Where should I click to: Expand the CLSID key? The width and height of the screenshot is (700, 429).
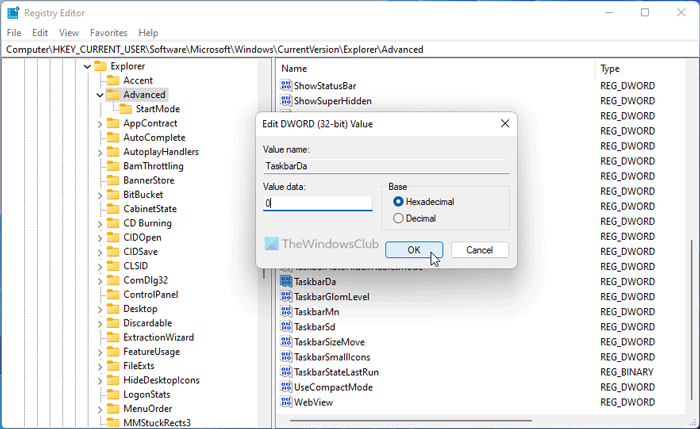pyautogui.click(x=100, y=267)
